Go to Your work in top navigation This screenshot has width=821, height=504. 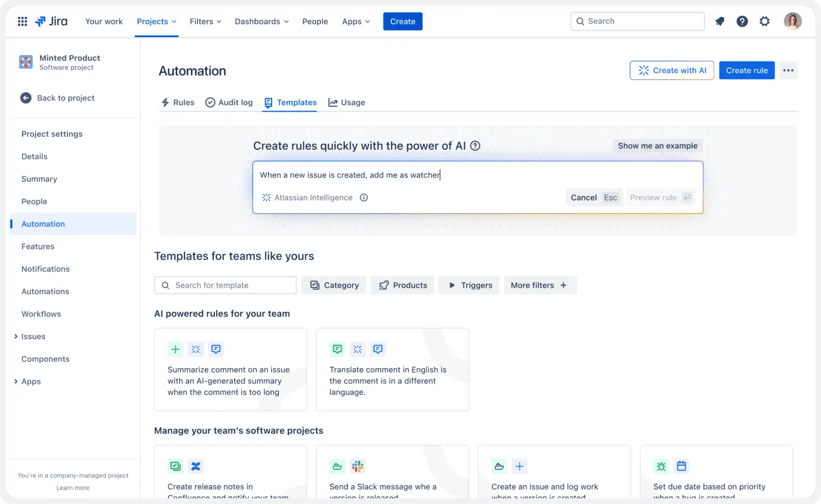(x=104, y=21)
